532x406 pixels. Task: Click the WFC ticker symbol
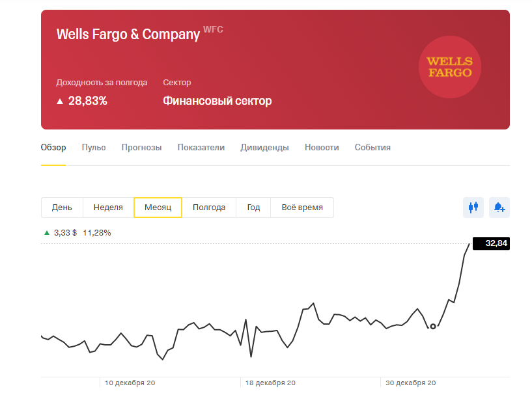pyautogui.click(x=213, y=29)
